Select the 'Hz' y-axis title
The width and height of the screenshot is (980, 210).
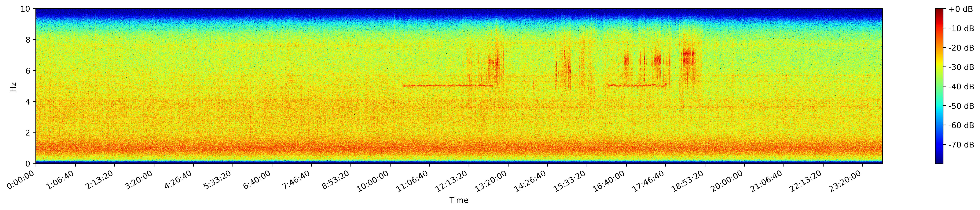pyautogui.click(x=13, y=86)
